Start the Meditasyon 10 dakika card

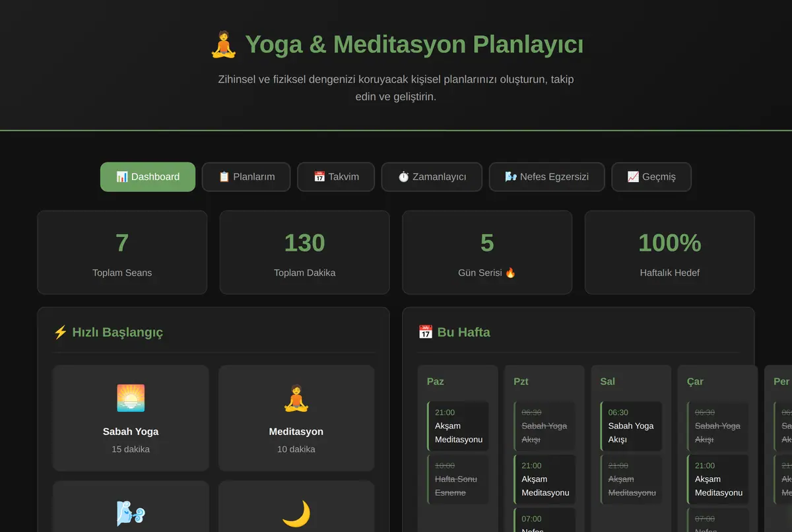(296, 418)
